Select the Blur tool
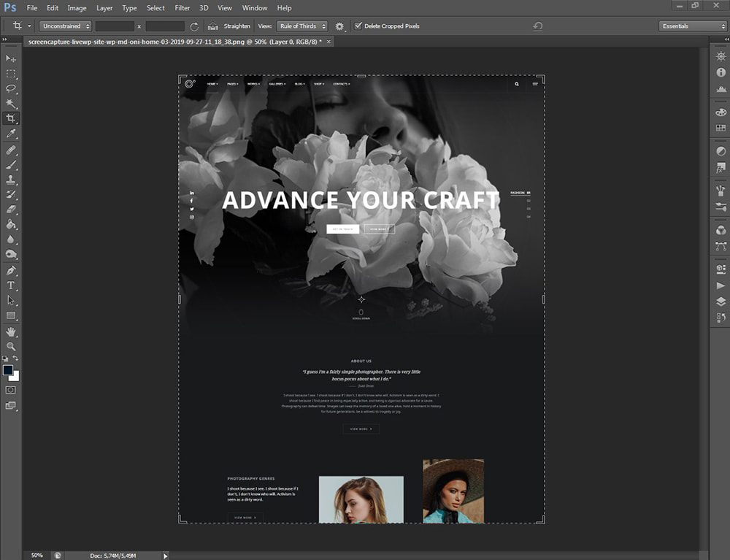The height and width of the screenshot is (560, 730). click(x=11, y=239)
